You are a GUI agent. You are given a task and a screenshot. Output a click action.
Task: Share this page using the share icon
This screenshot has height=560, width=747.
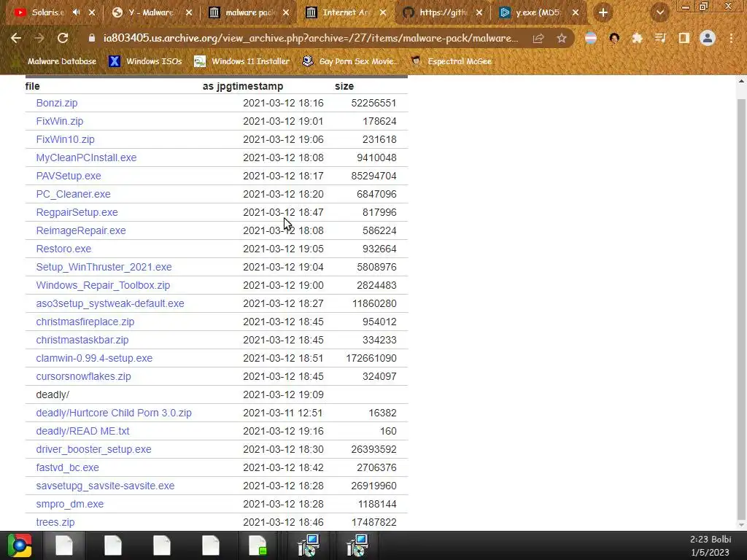click(x=538, y=38)
